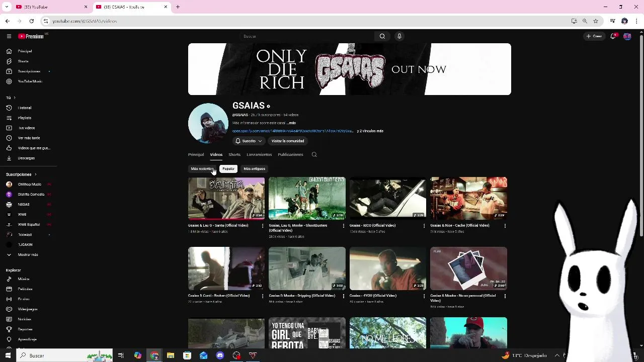644x362 pixels.
Task: Open the notifications bell
Action: point(613,36)
